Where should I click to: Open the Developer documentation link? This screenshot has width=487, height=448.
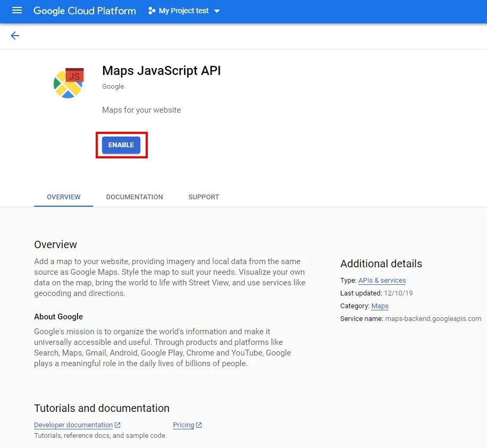73,425
